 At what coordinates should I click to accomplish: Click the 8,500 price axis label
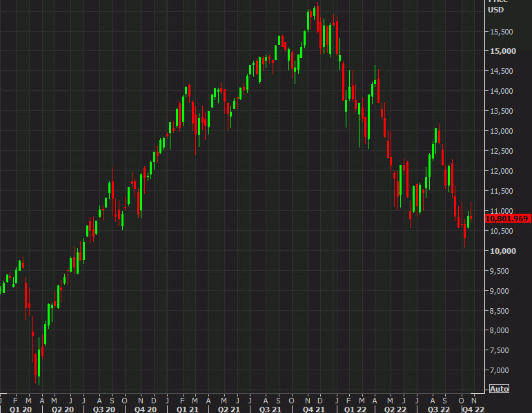[499, 311]
